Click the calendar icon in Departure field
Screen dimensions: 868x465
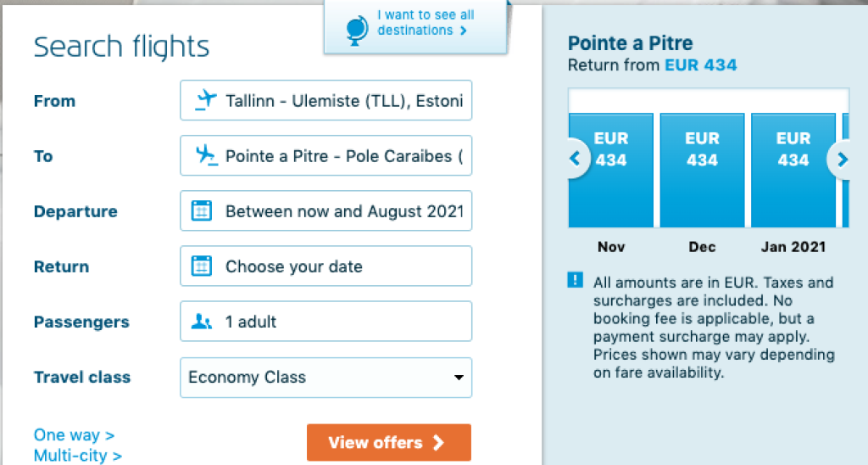[202, 211]
